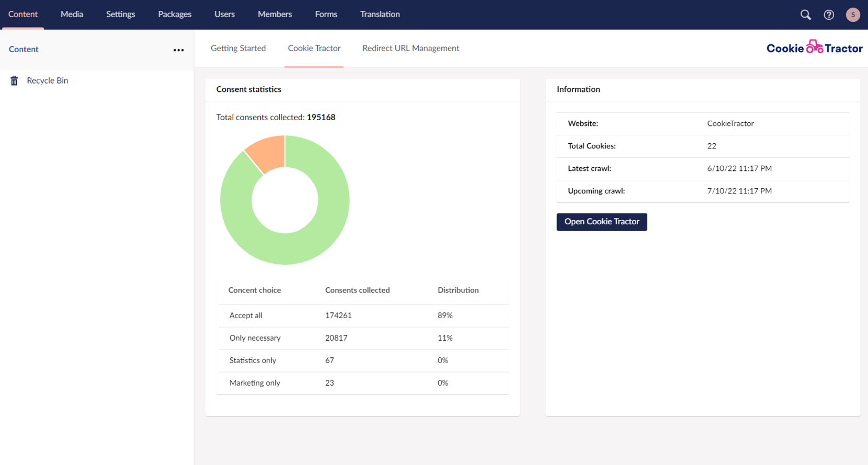The image size is (868, 465).
Task: Open the Settings section
Action: [x=120, y=14]
